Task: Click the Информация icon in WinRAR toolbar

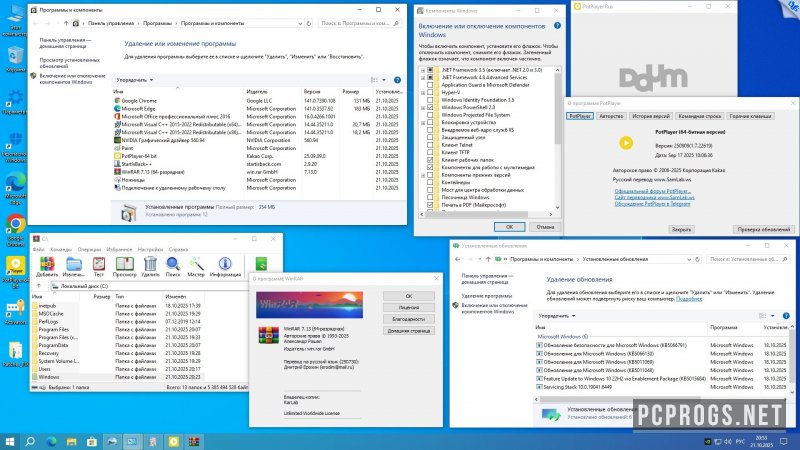Action: click(225, 264)
